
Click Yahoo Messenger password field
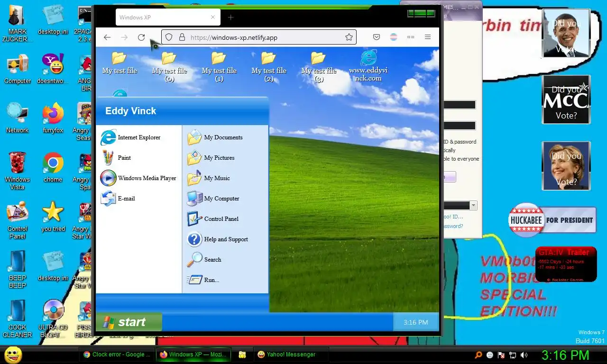click(459, 126)
